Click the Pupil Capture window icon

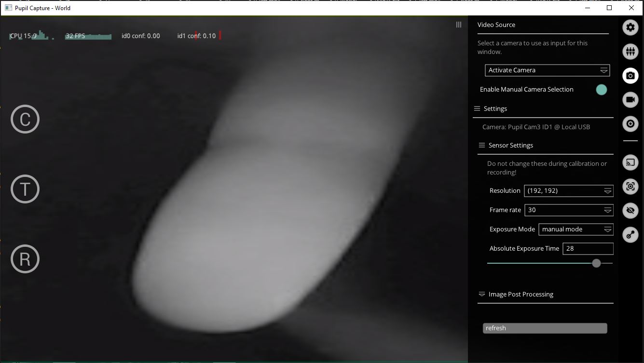(x=8, y=8)
